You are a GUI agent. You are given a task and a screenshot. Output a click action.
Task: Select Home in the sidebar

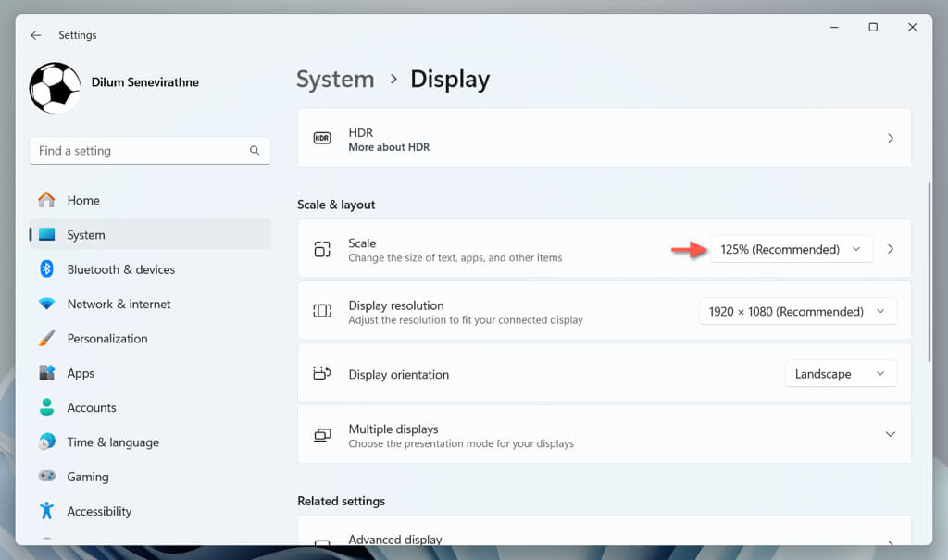[x=83, y=200]
